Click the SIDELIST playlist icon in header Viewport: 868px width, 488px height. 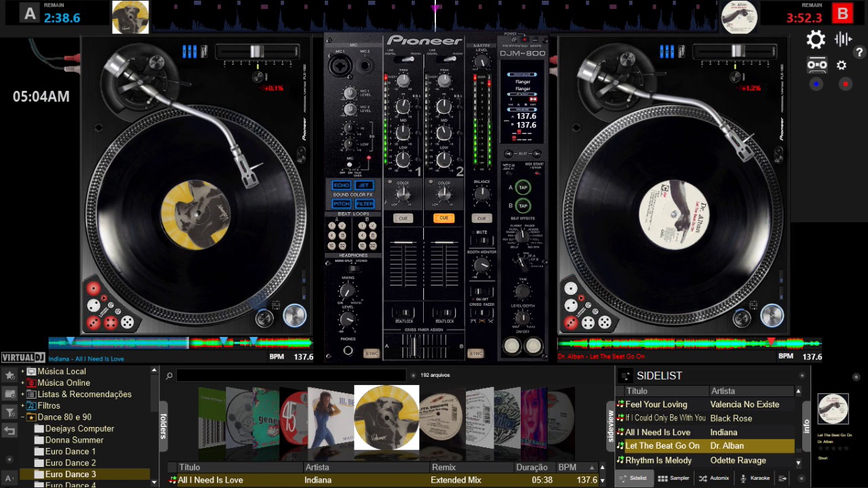tap(625, 375)
